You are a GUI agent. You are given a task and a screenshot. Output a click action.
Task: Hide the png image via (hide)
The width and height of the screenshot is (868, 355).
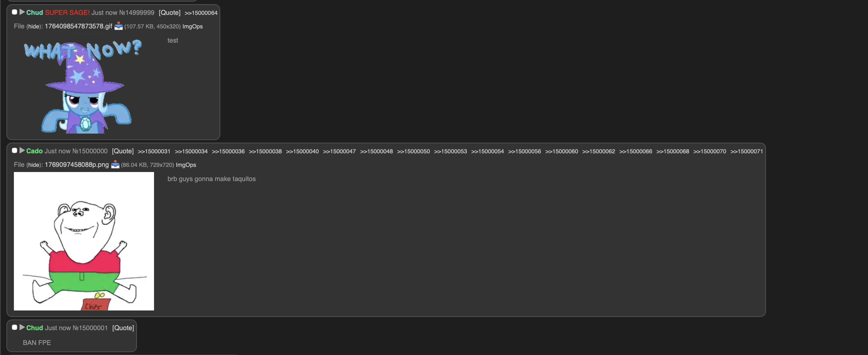(34, 165)
